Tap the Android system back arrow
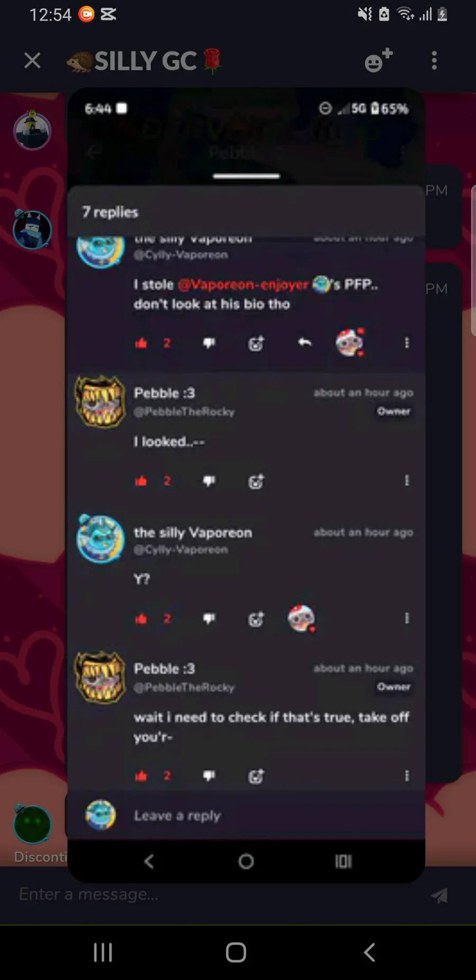The width and height of the screenshot is (476, 980). 370,952
